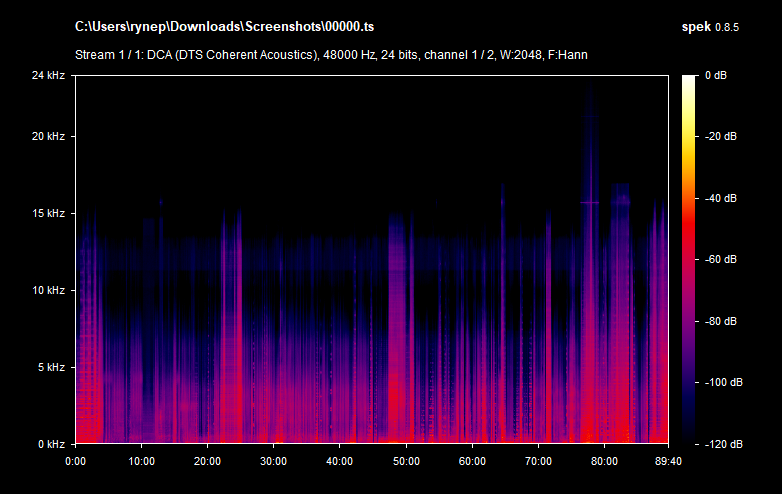Click the 0 kHz axis label
Viewport: 782px width, 494px height.
click(50, 444)
